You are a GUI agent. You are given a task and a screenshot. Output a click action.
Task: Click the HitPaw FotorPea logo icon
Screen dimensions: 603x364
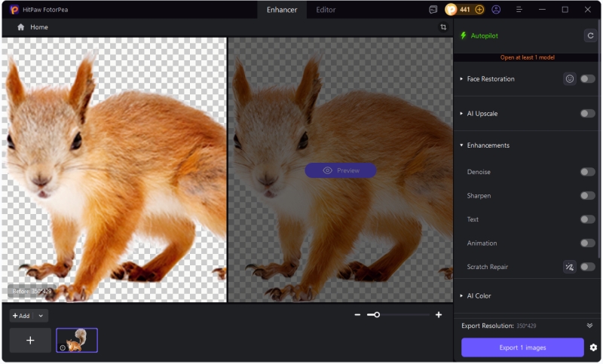point(14,10)
